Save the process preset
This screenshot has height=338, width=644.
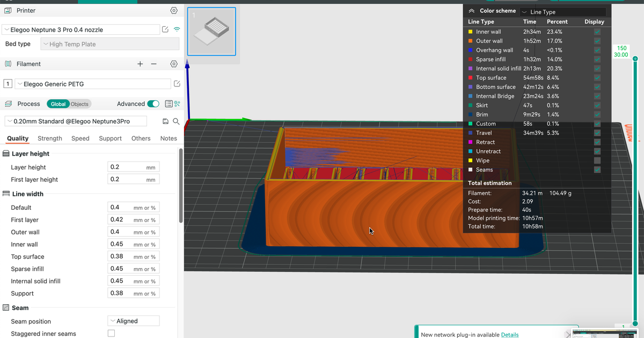point(166,121)
